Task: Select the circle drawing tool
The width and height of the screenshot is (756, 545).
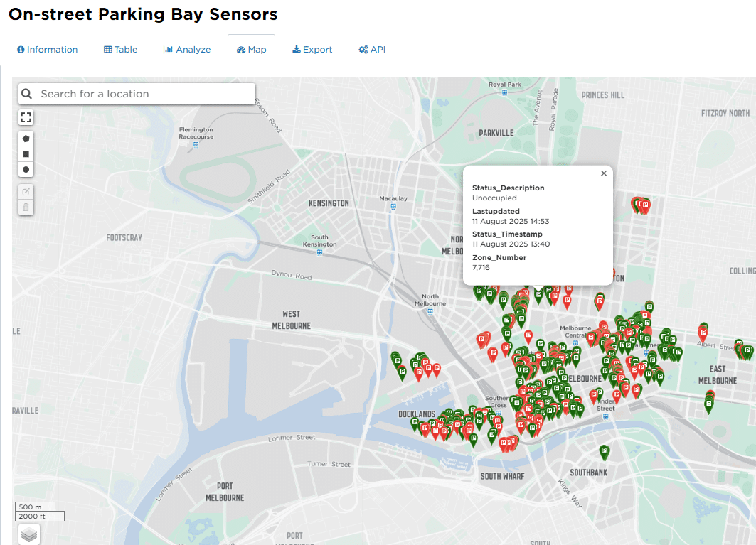Action: click(x=26, y=170)
